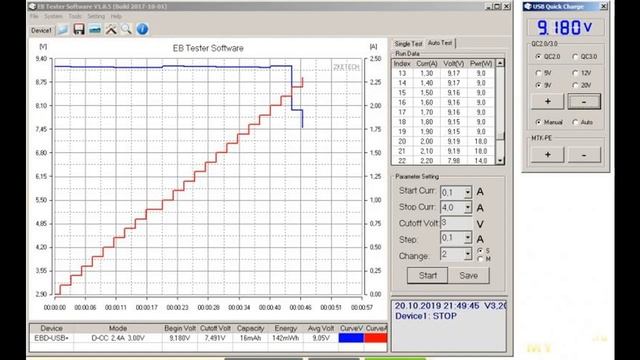Click the Cutoff Volt input field
This screenshot has width=640, height=360.
tap(456, 223)
